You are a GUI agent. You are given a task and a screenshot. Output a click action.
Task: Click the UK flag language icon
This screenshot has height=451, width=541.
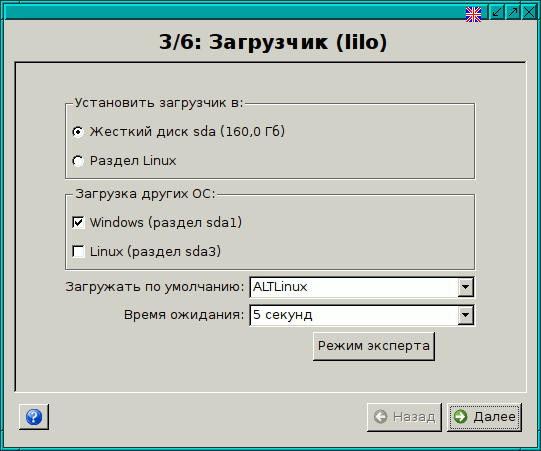[473, 14]
